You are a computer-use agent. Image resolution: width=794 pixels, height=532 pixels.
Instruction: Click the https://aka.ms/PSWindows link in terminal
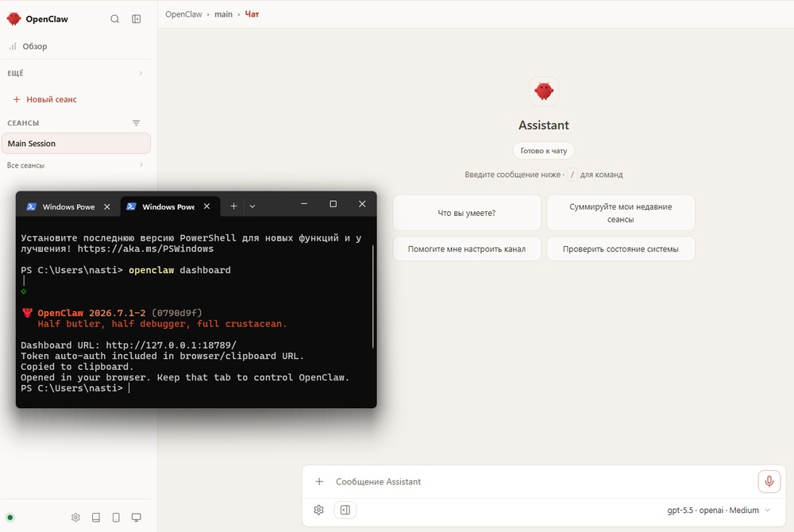[x=145, y=249]
